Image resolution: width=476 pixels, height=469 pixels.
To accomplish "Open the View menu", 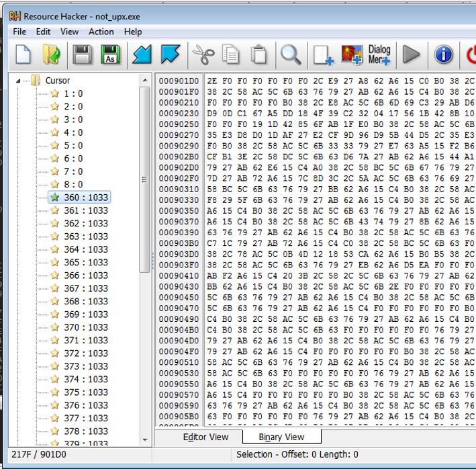I will click(x=70, y=32).
